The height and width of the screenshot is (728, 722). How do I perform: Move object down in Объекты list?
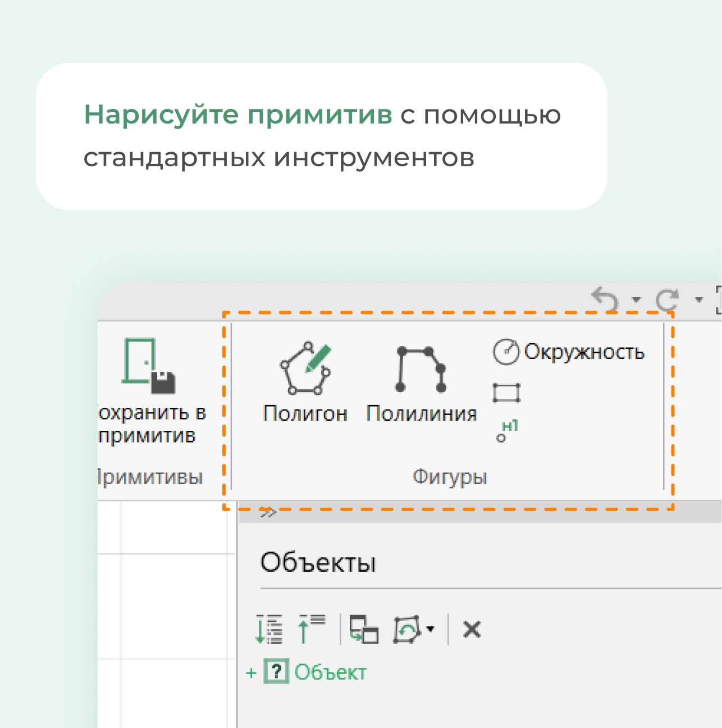pyautogui.click(x=269, y=629)
